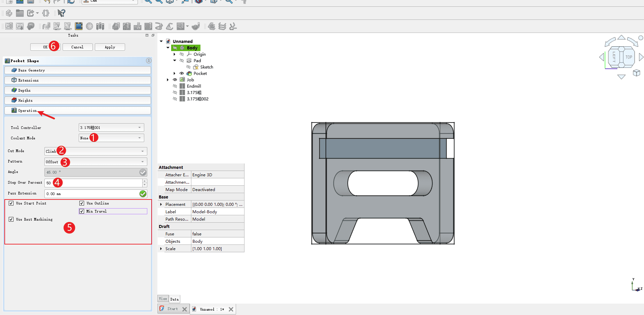Image resolution: width=644 pixels, height=315 pixels.
Task: Click the Apply button
Action: 110,47
